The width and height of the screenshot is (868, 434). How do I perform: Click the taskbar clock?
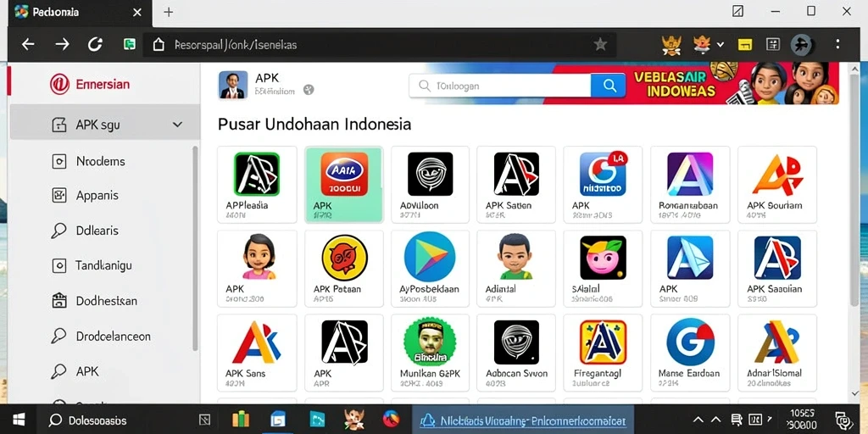(802, 420)
